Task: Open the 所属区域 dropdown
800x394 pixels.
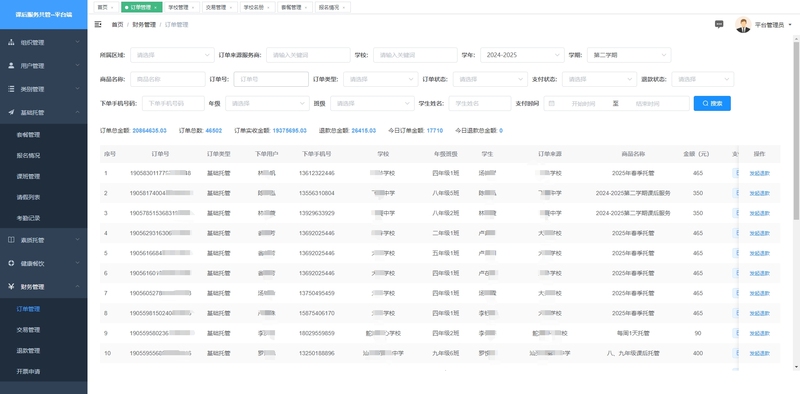Action: (x=172, y=55)
